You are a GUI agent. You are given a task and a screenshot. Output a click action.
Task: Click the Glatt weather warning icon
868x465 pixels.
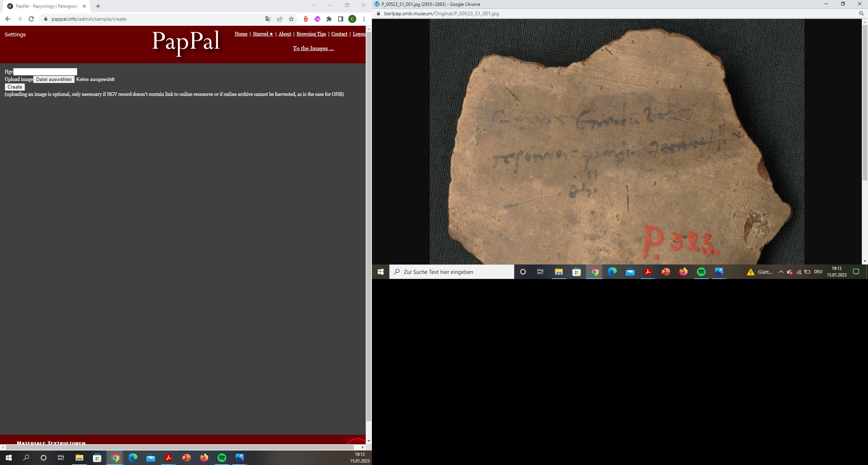point(751,272)
